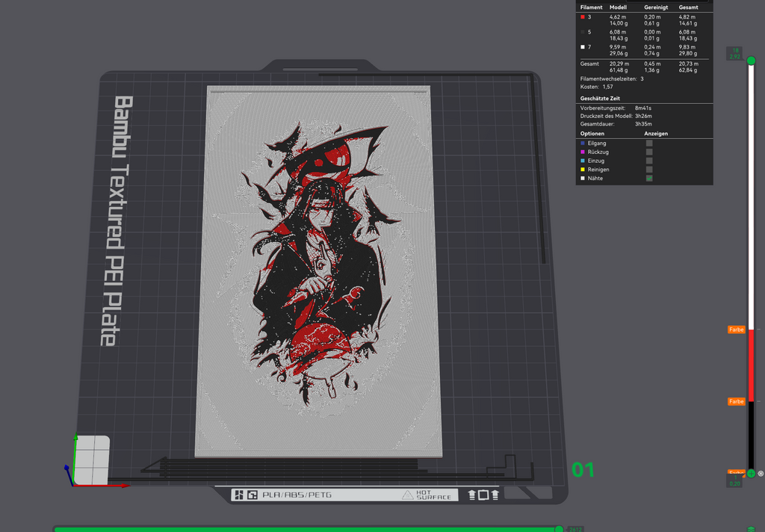Click the green plus handle at slider bottom
This screenshot has width=765, height=532.
752,474
